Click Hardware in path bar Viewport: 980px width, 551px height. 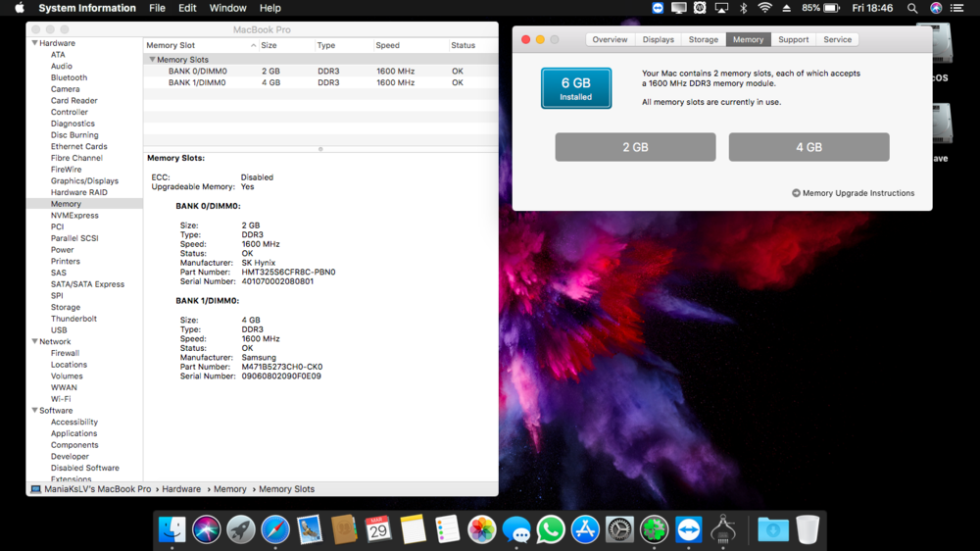coord(181,489)
